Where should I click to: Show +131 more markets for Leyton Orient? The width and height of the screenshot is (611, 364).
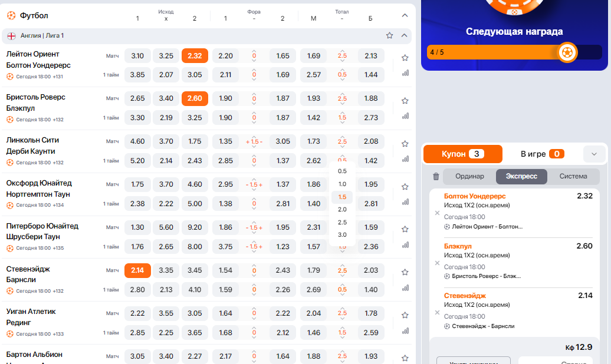[x=58, y=77]
